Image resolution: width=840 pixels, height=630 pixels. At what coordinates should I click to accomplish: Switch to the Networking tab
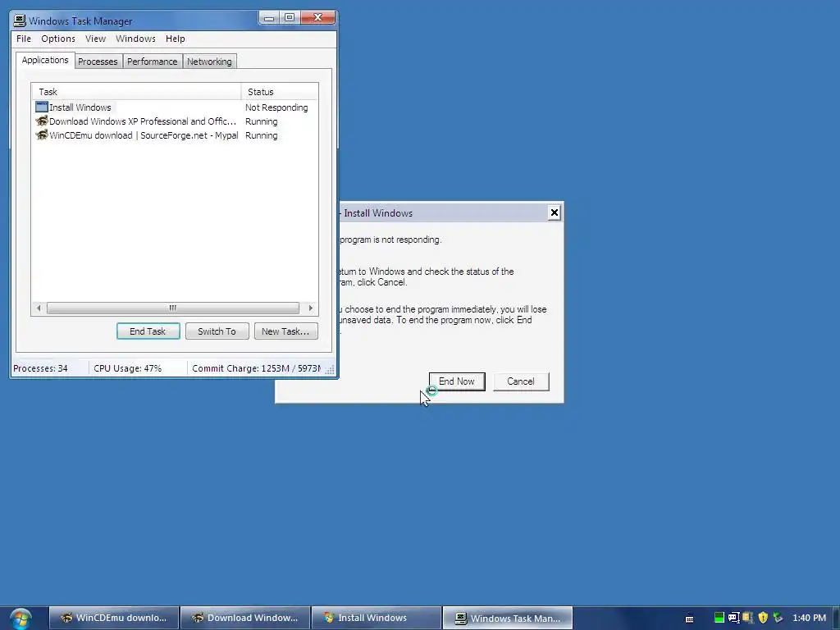coord(209,62)
